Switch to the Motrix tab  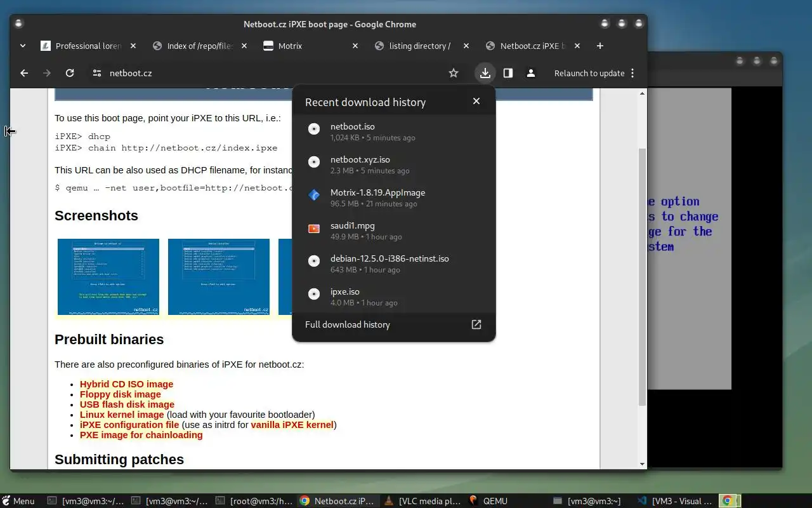[x=310, y=46]
